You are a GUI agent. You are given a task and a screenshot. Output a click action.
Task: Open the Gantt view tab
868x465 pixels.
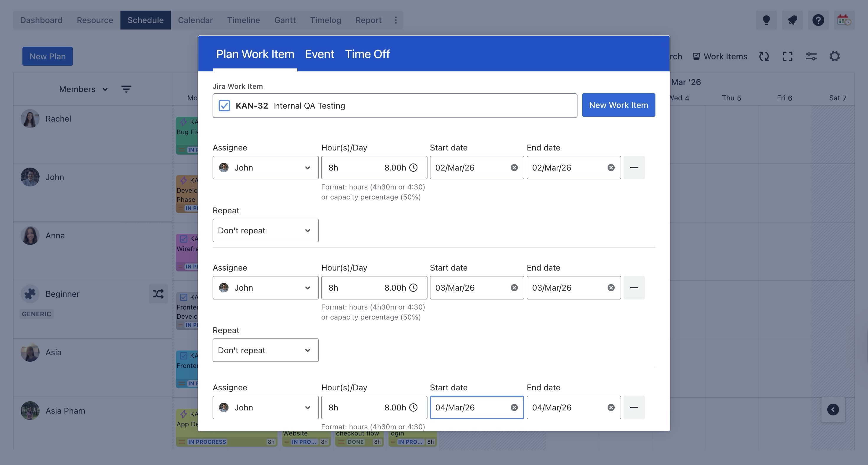pos(285,20)
